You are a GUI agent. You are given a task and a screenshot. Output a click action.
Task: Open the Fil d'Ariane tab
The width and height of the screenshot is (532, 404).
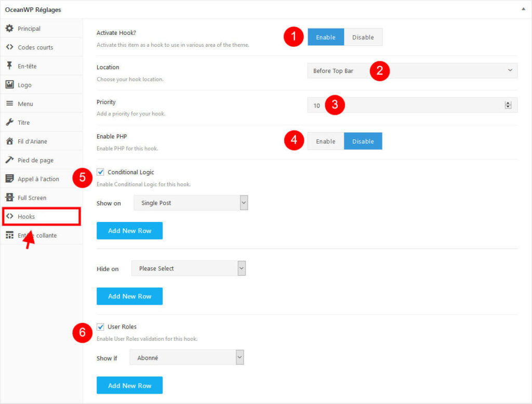[x=42, y=141]
